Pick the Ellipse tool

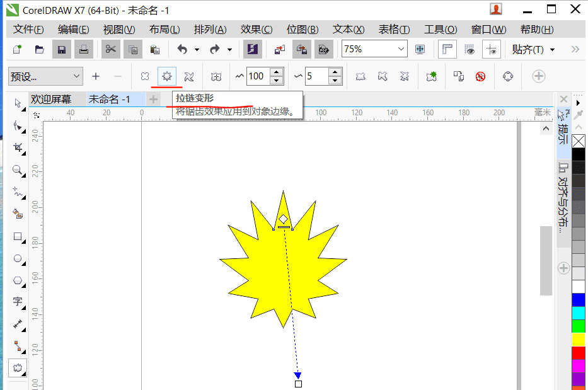pyautogui.click(x=18, y=258)
